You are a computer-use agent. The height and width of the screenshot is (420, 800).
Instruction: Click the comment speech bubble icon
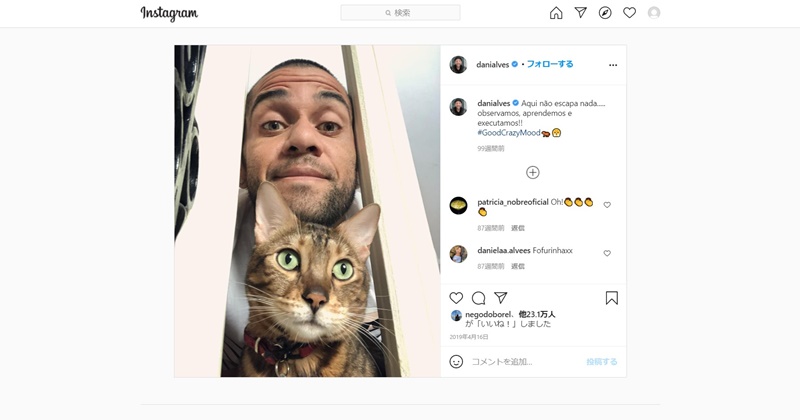479,298
